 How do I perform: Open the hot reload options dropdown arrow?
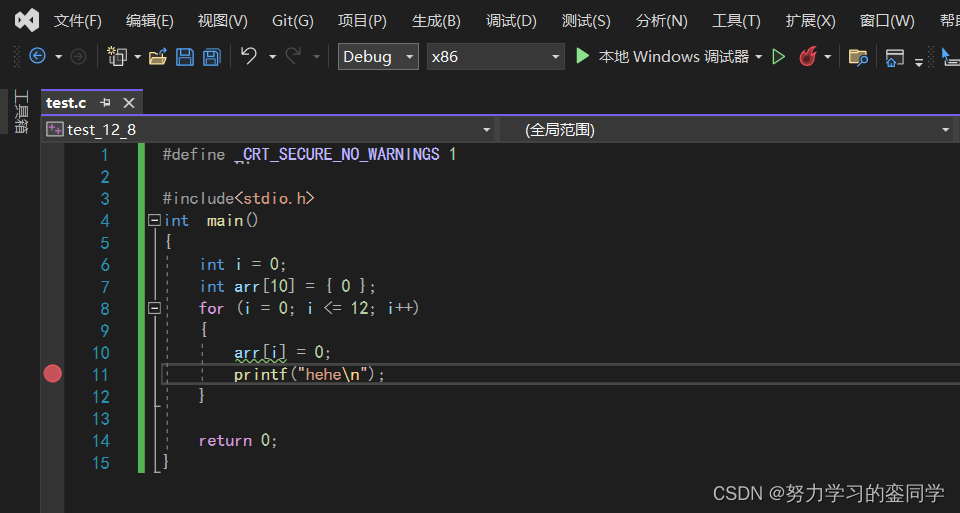click(x=828, y=57)
